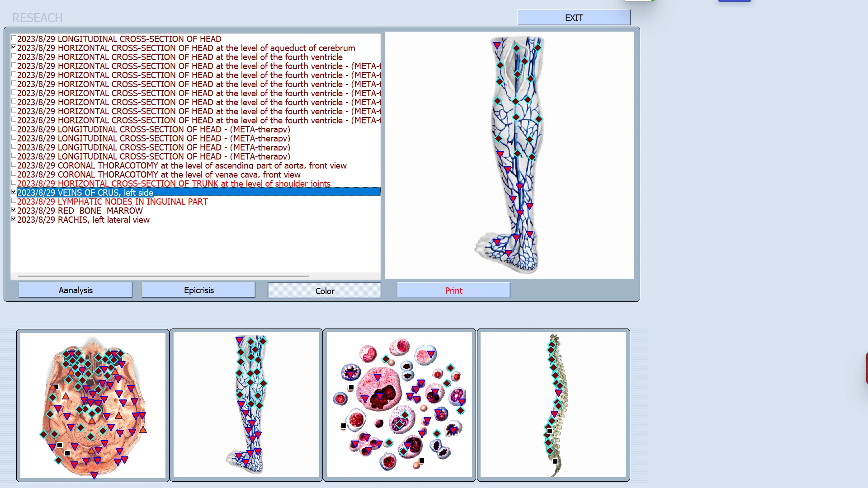868x488 pixels.
Task: Uncheck the VEINS OF CRUS left side checkbox
Action: 14,192
